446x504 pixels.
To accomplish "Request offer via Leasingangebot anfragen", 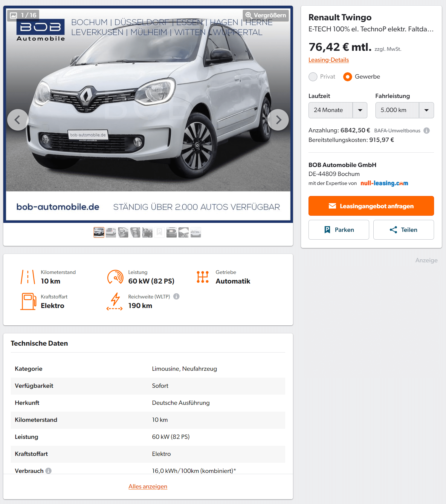I will click(371, 206).
